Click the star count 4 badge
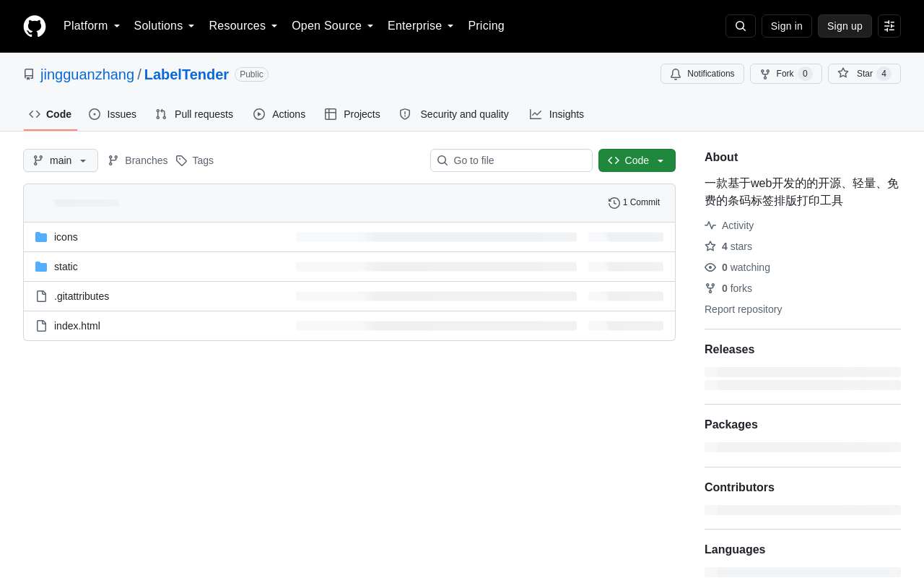Screen dimensions: 924x578 point(884,74)
